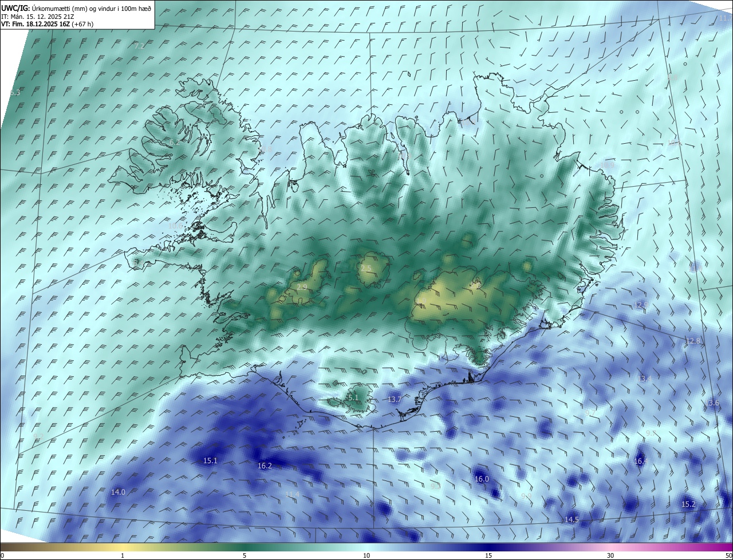This screenshot has width=733, height=560.
Task: Select the initial time line 'IT: Mán. 15. 12. 2025 21Z'
Action: [38, 17]
